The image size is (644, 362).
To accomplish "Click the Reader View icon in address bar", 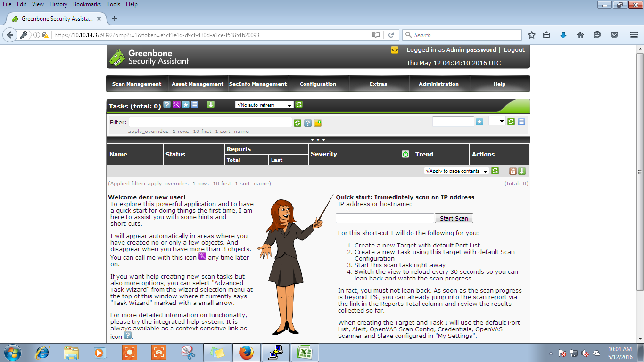I will [376, 35].
